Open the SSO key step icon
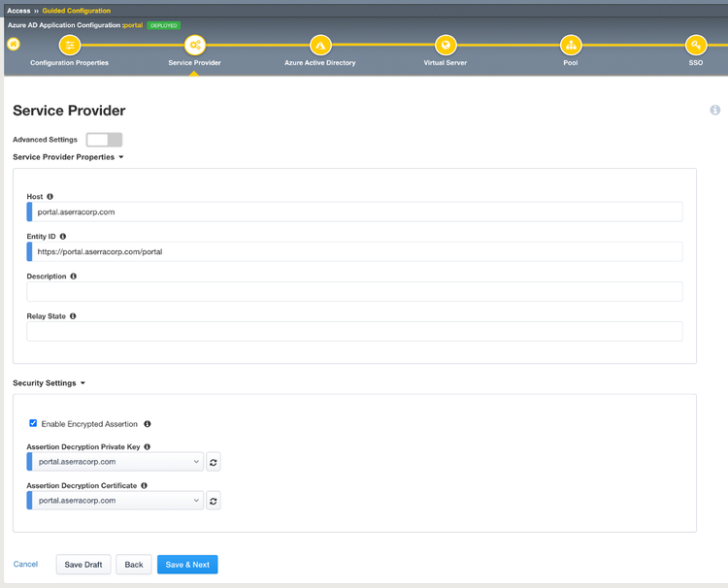Screen dimensions: 728x588 click(696, 45)
